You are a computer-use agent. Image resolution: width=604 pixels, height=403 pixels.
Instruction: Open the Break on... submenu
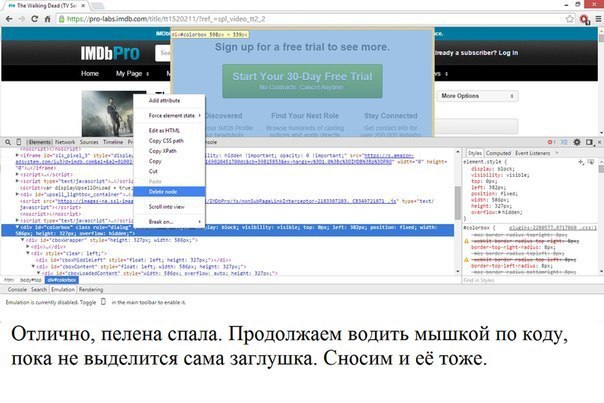[169, 222]
